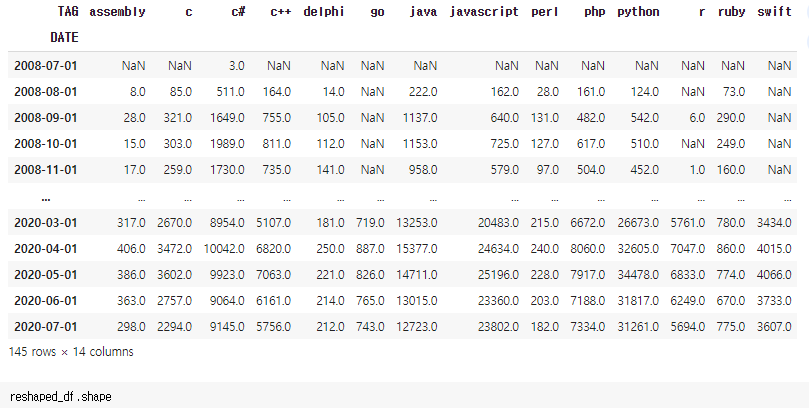
Task: Click the assembly column header
Action: 117,12
